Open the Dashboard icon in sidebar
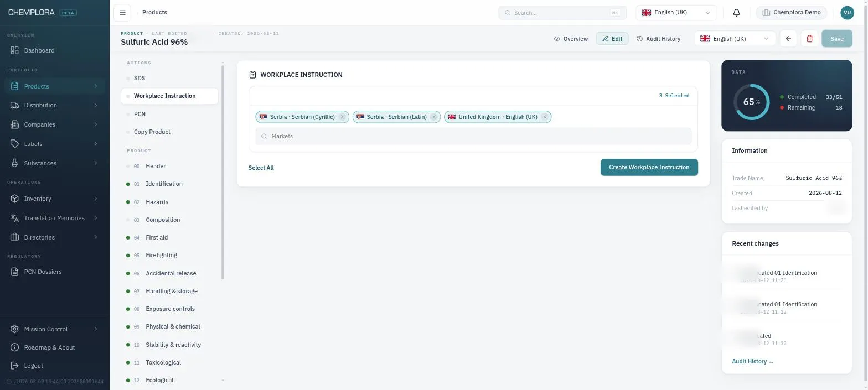Screen dimensions: 868x390 pyautogui.click(x=15, y=50)
